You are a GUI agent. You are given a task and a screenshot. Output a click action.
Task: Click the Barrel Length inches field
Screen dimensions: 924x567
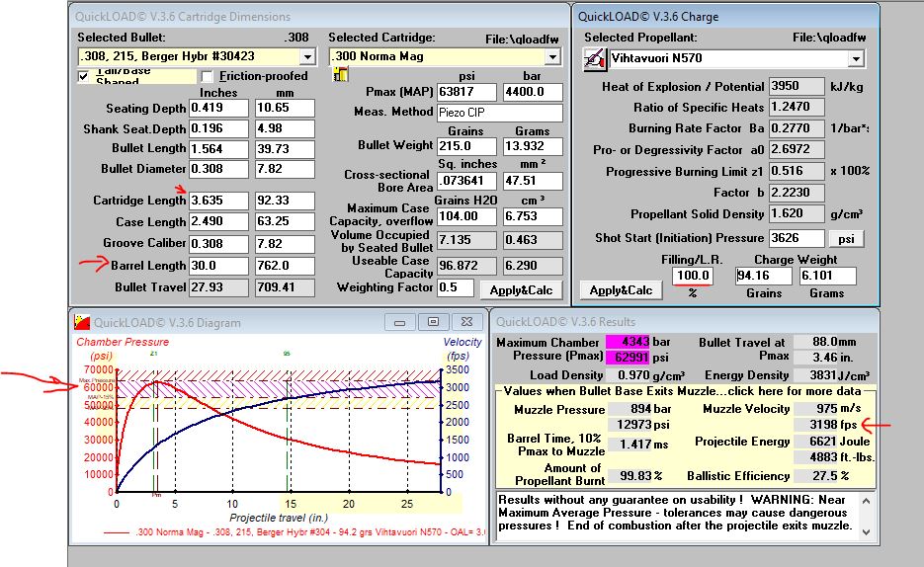click(x=218, y=266)
